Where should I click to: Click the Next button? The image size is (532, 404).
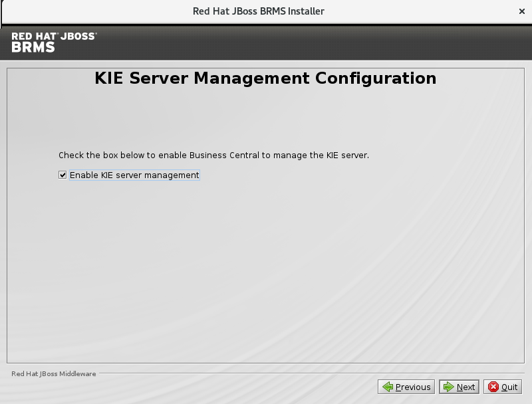pyautogui.click(x=459, y=387)
